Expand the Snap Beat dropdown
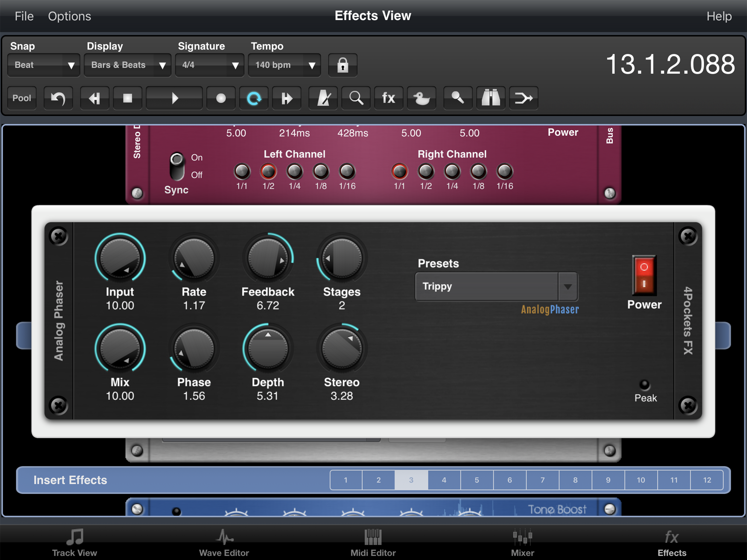The width and height of the screenshot is (747, 560). (x=43, y=65)
